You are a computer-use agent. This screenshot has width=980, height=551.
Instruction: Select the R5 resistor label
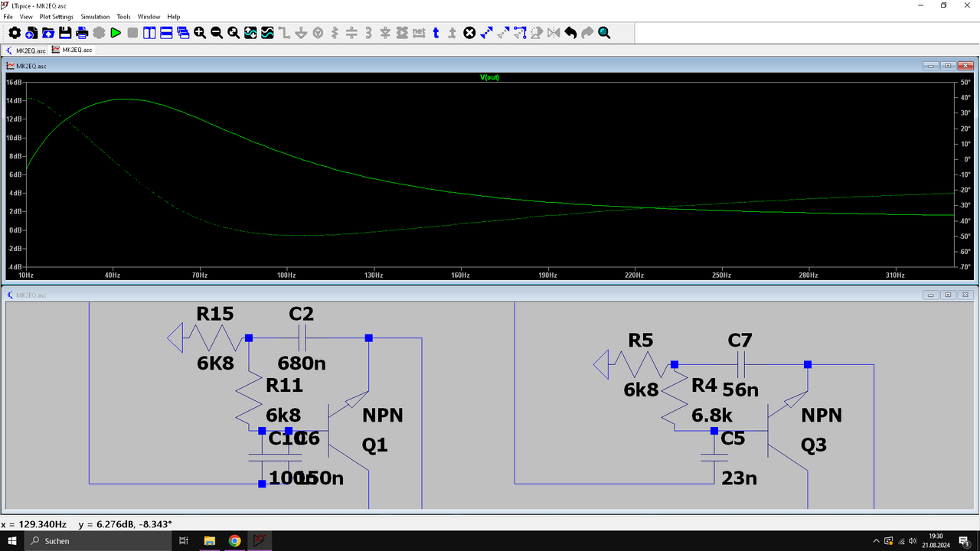pos(642,339)
